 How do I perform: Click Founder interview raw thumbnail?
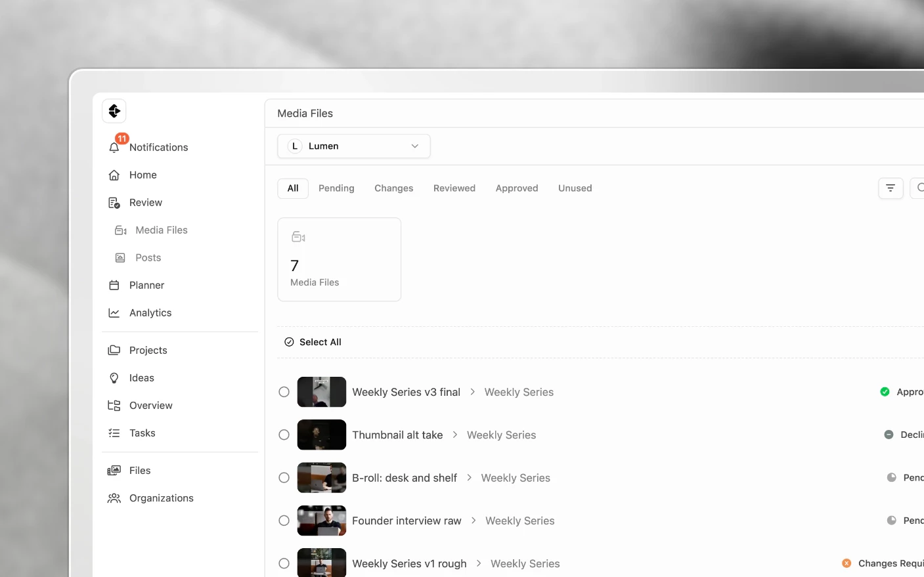point(322,521)
